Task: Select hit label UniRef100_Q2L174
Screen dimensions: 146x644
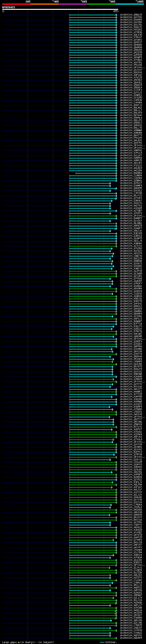Action: coord(131,598)
